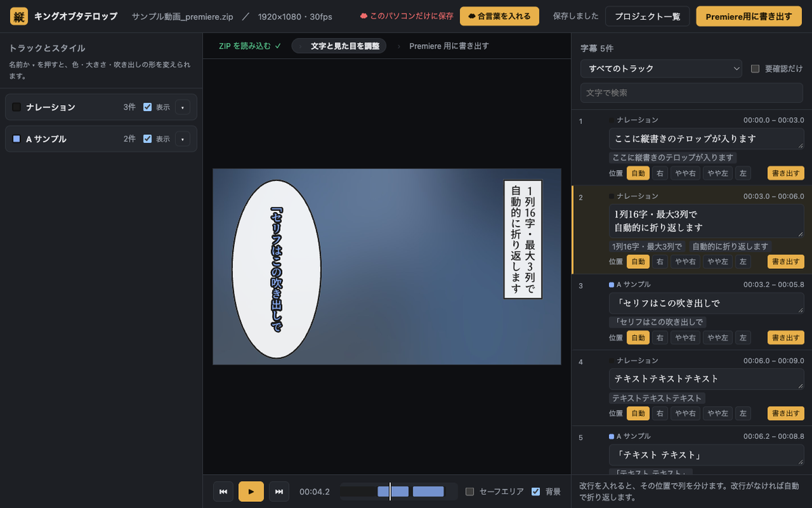This screenshot has width=812, height=508.
Task: Click the A サンプル track name
Action: click(46, 139)
